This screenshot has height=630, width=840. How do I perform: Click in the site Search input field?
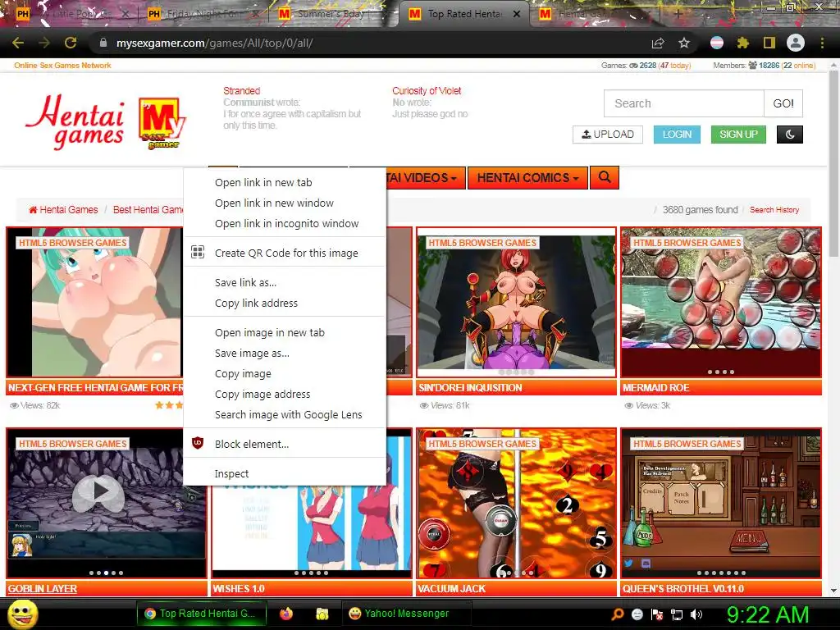pos(684,103)
